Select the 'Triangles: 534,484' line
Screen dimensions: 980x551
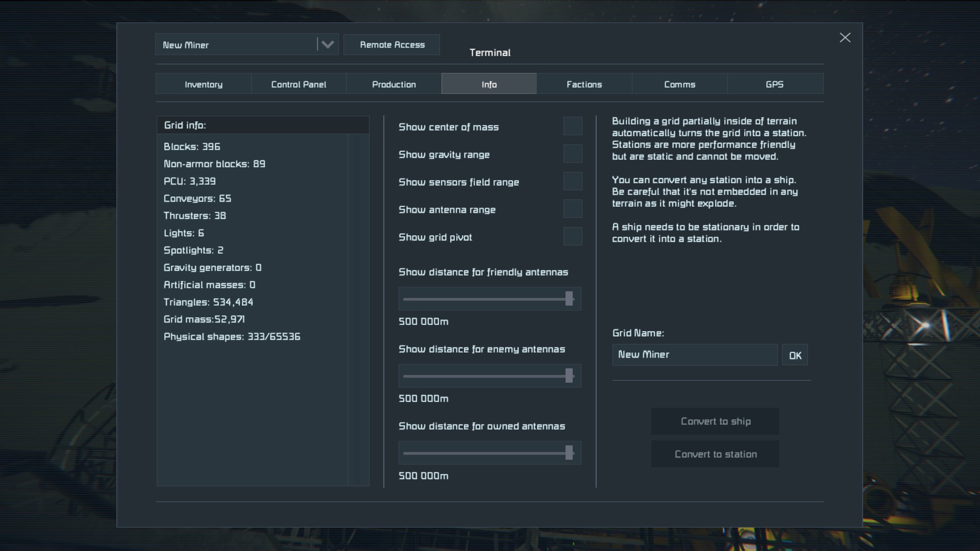pyautogui.click(x=208, y=302)
